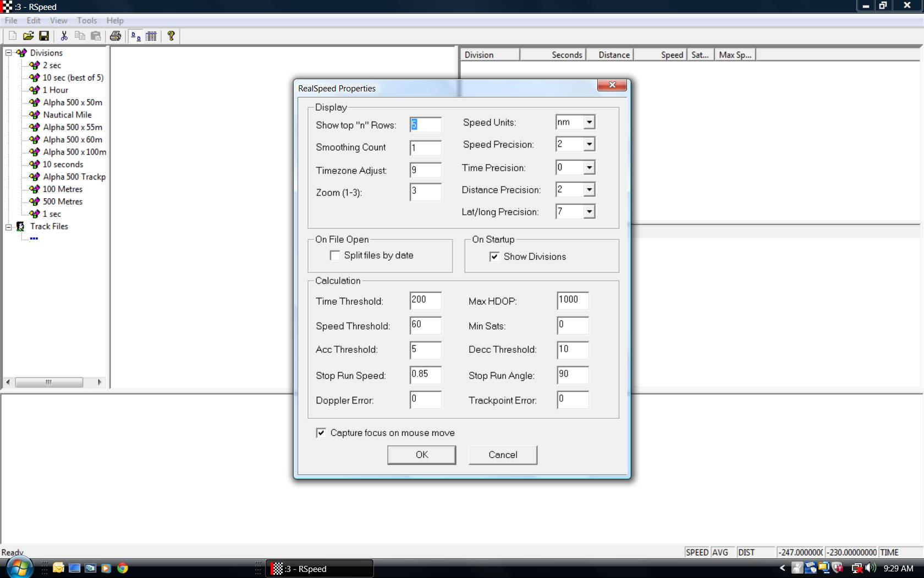Open the Lat/long Precision dropdown
The width and height of the screenshot is (924, 578).
click(x=589, y=212)
